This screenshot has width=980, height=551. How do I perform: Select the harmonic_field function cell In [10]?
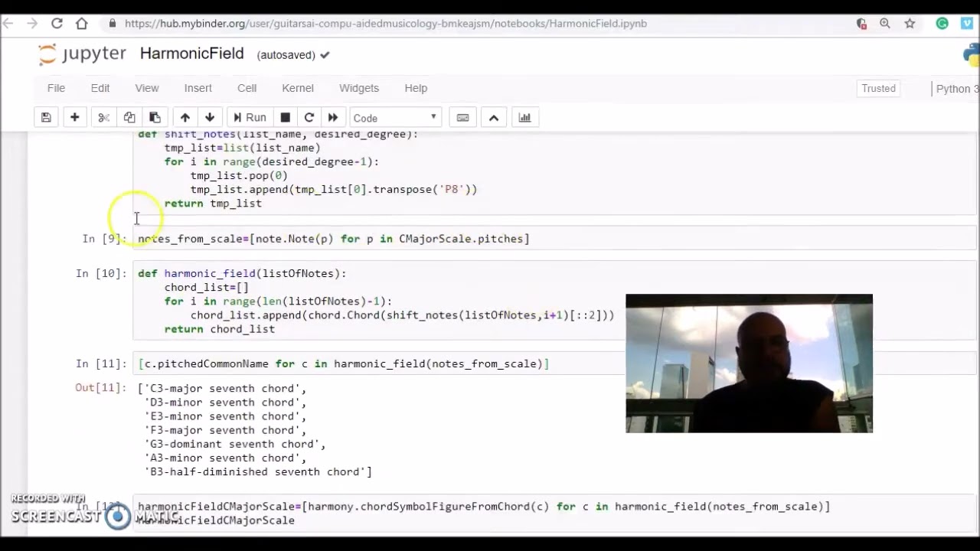coord(555,301)
